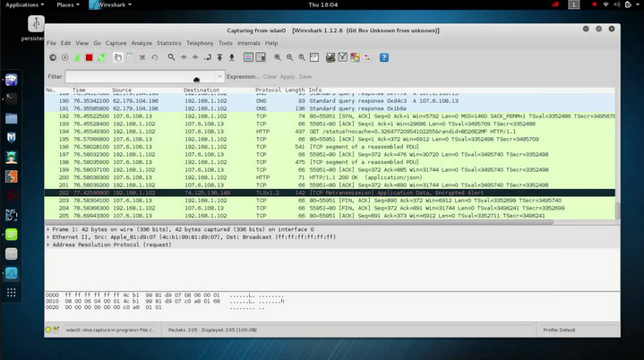The image size is (644, 360).
Task: Sort packets by the Length column
Action: (295, 90)
